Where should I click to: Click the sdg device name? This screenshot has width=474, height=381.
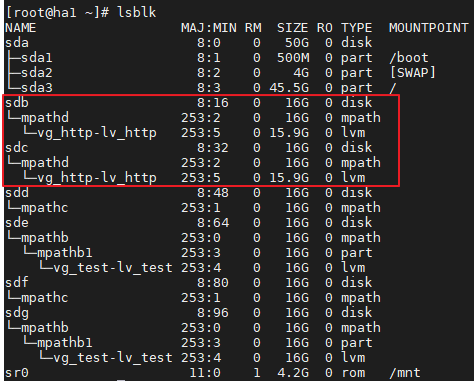(17, 313)
